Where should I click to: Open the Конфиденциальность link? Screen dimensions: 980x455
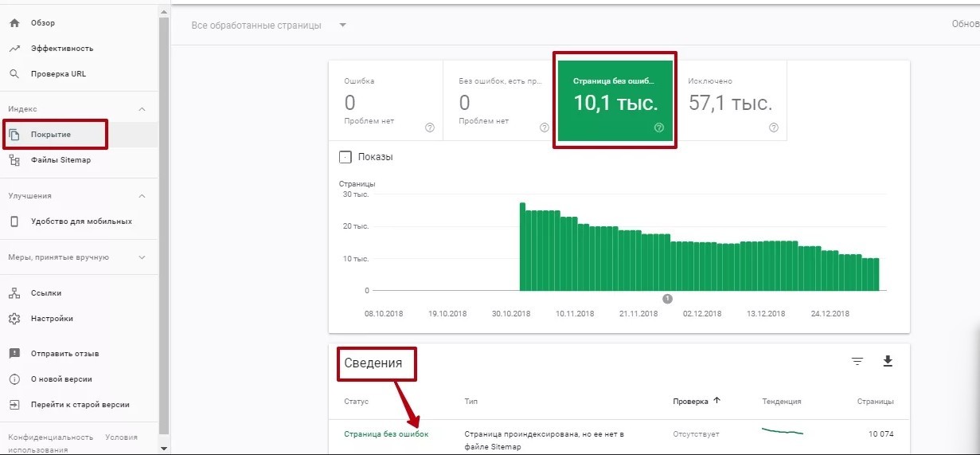click(51, 437)
